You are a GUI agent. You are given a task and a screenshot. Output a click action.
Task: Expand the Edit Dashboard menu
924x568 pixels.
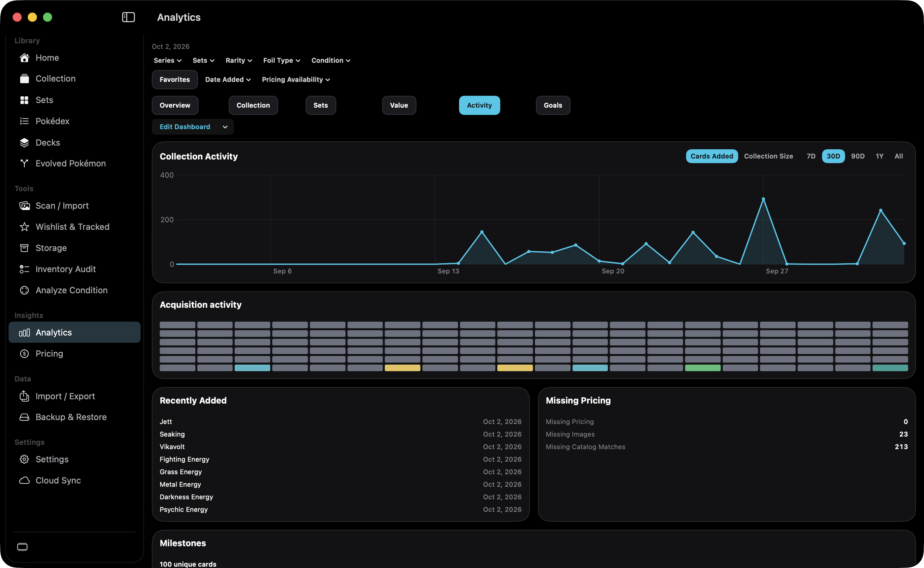coord(193,127)
